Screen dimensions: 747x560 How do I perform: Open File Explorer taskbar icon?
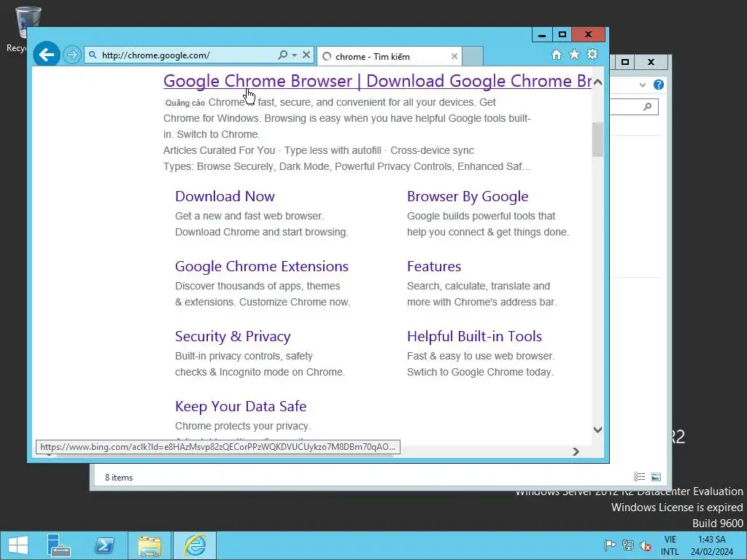(x=150, y=545)
